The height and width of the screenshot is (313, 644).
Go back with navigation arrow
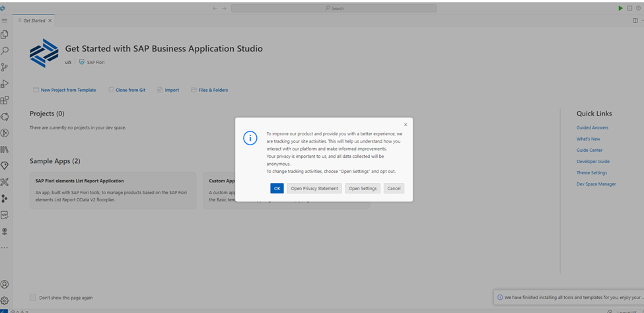tap(215, 8)
